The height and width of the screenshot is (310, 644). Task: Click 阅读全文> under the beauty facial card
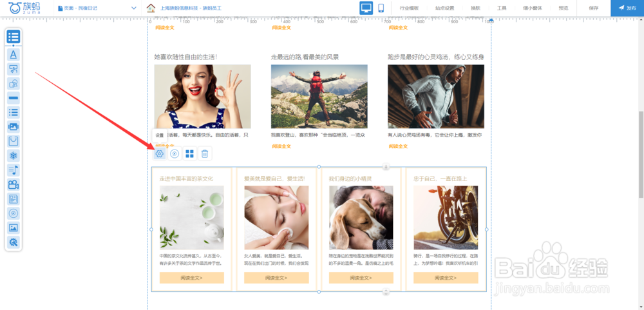276,278
